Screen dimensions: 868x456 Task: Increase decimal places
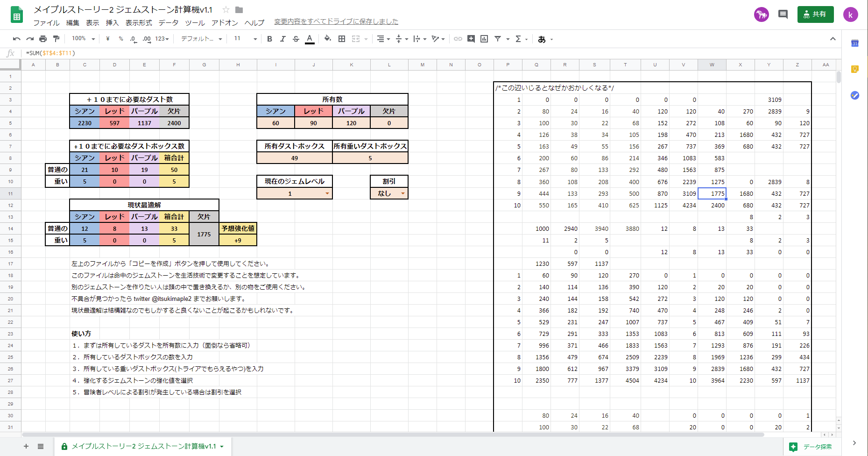point(147,39)
